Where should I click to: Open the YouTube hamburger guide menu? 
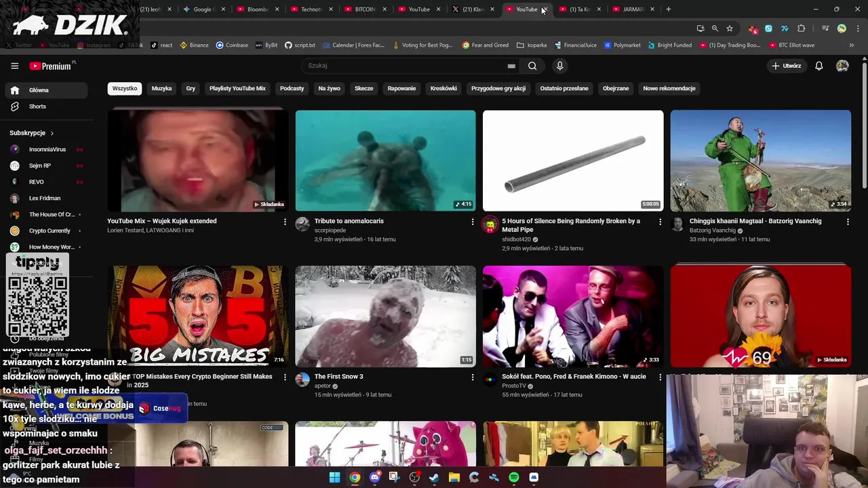coord(14,66)
